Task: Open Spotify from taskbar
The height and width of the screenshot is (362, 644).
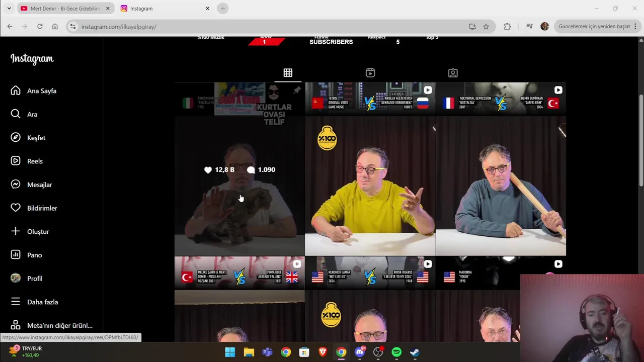Action: [x=396, y=352]
